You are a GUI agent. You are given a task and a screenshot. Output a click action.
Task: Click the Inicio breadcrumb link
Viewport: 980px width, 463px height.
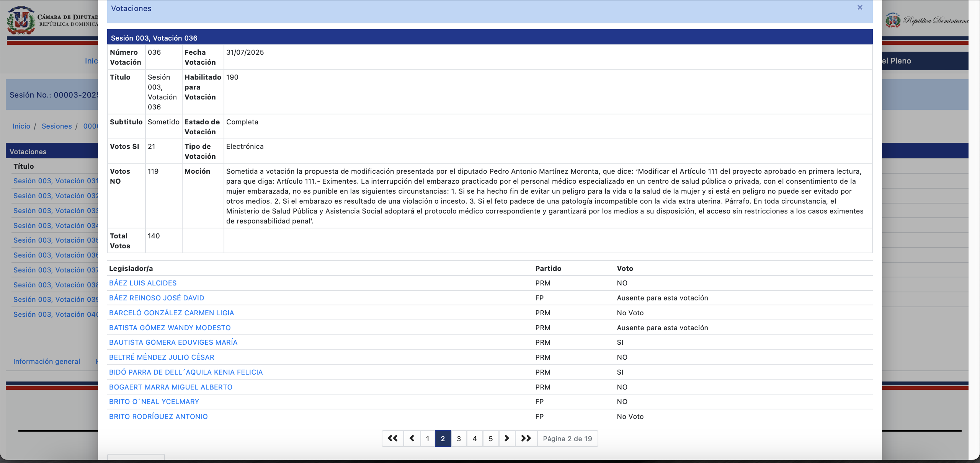[x=21, y=126]
